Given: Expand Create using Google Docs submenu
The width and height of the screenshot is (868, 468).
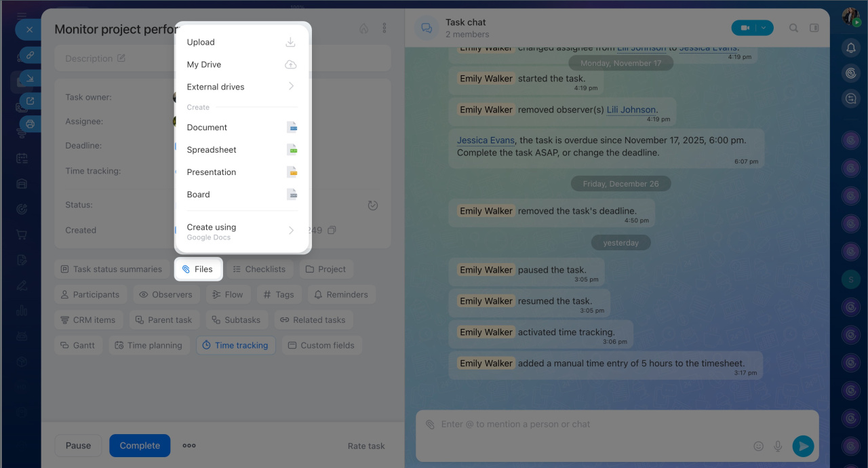Looking at the screenshot, I should click(241, 231).
